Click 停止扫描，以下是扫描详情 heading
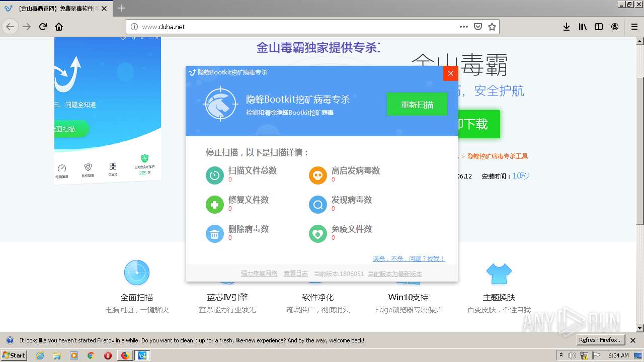The width and height of the screenshot is (644, 362). 258,152
